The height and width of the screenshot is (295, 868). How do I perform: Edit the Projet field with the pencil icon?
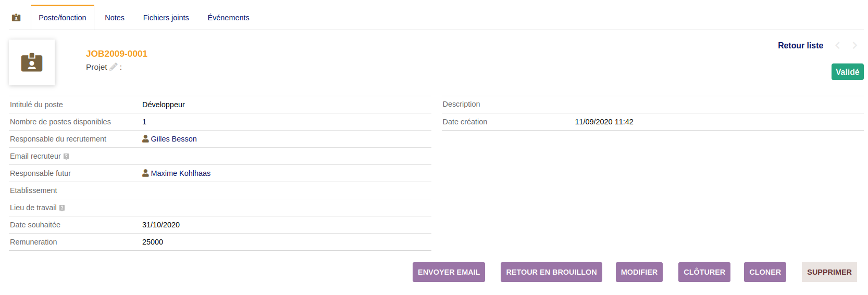[x=113, y=67]
